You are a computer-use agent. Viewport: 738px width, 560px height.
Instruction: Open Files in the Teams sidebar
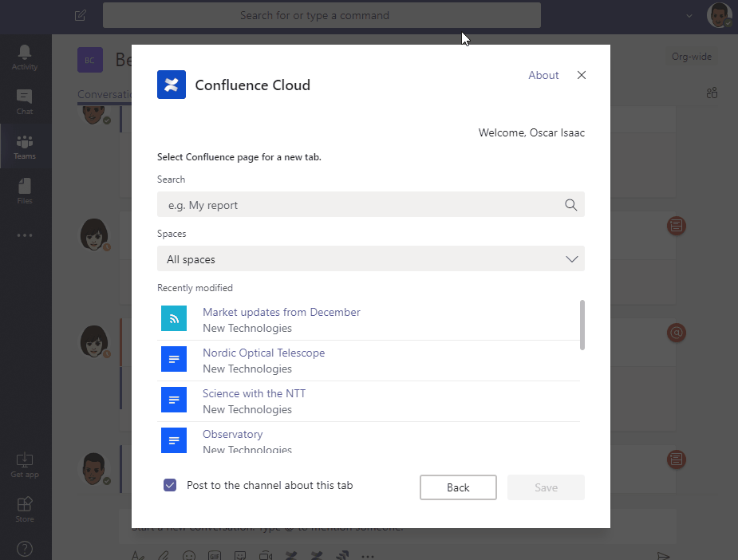click(25, 191)
